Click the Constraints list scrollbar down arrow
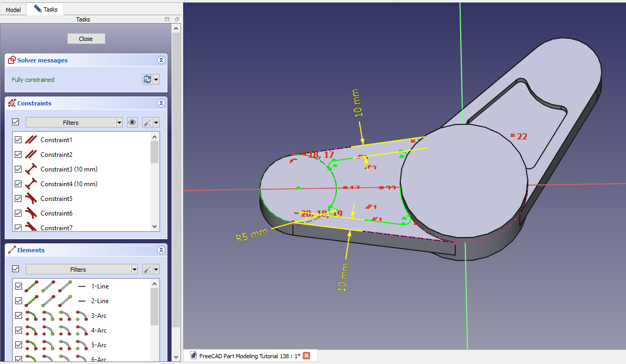 click(154, 226)
